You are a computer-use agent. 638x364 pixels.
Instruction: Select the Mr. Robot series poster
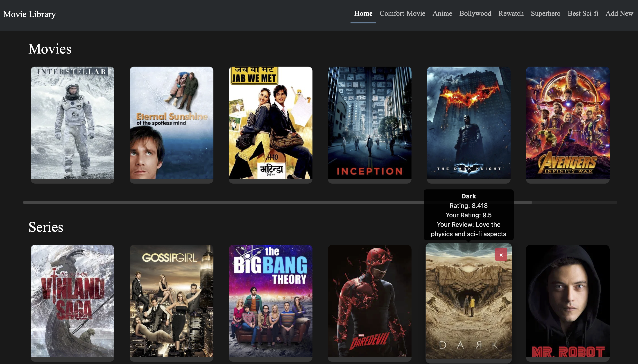point(568,301)
